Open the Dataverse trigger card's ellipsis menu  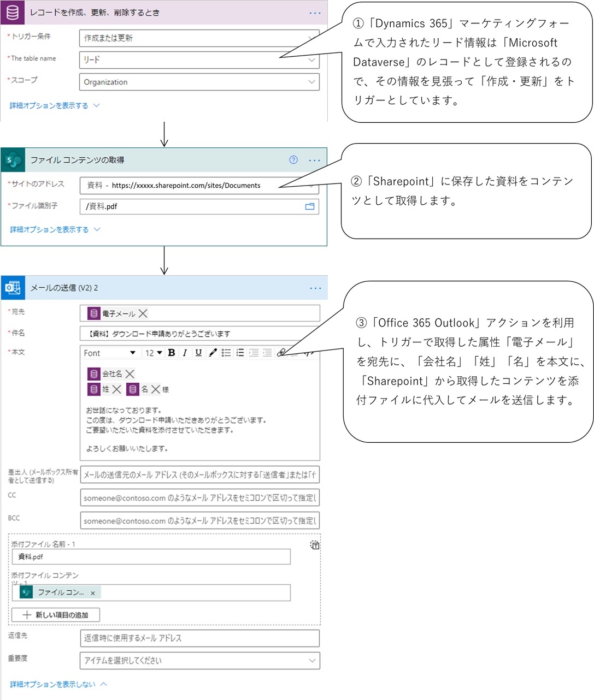[x=315, y=13]
